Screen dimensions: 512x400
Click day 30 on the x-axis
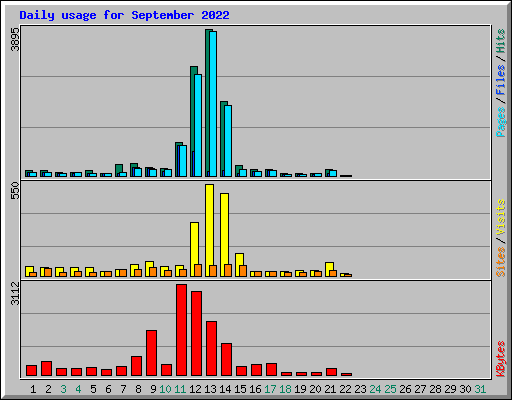(465, 389)
